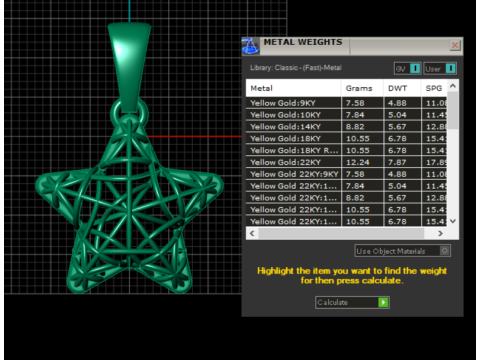The height and width of the screenshot is (360, 480).
Task: Click the Library: Classic - (Fast)-Metal label
Action: (x=296, y=68)
